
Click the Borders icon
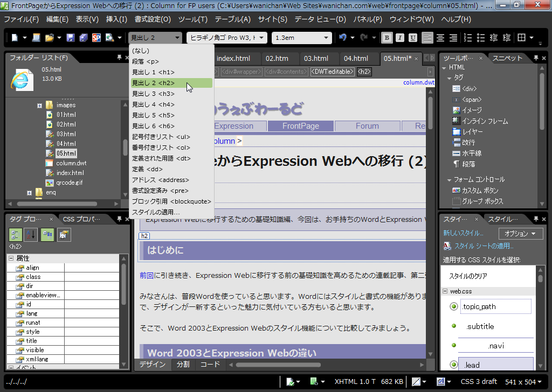[x=522, y=38]
